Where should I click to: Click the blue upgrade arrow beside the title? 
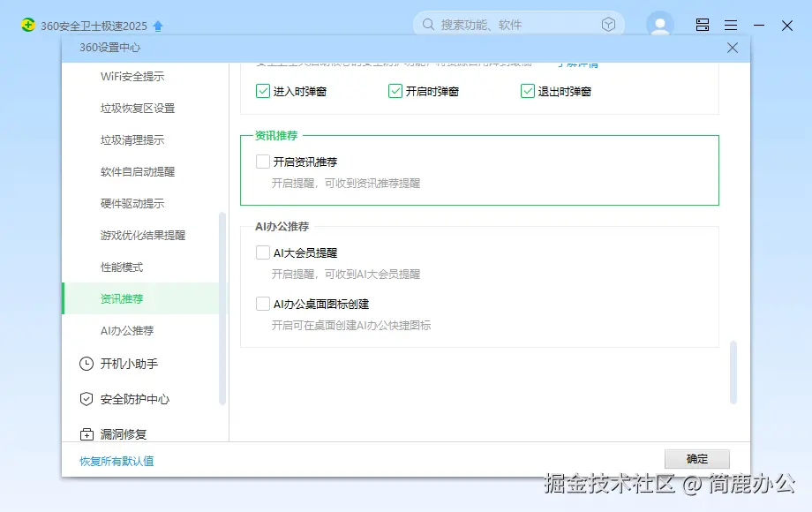tap(158, 26)
